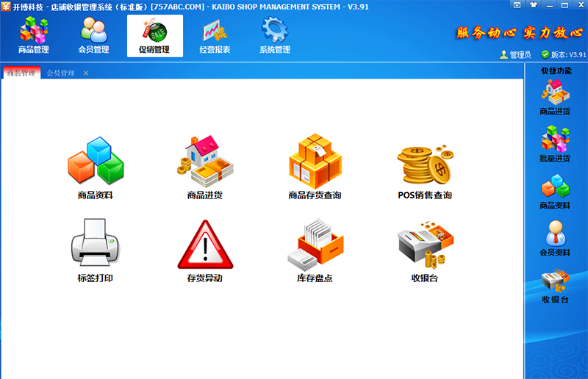Select 促销管理 with the SALE icon
Viewport: 588px width, 379px height.
155,36
